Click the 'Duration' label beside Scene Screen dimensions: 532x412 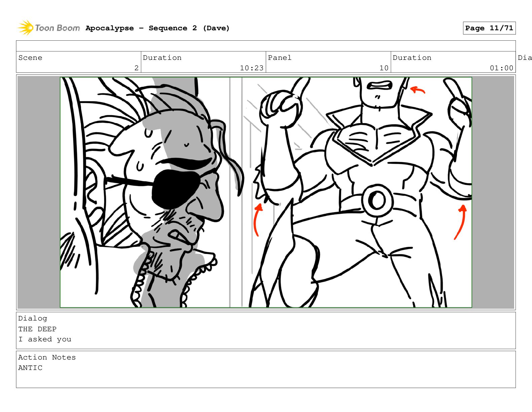pos(162,58)
